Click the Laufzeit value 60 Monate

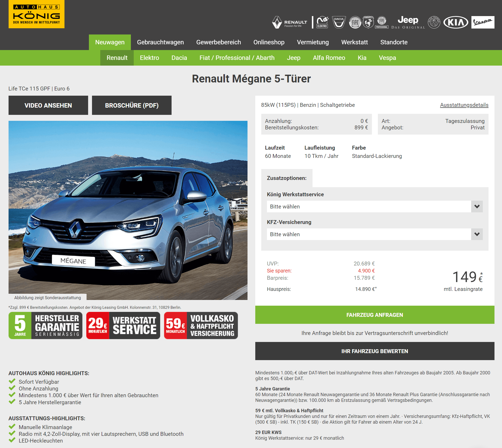coord(278,156)
